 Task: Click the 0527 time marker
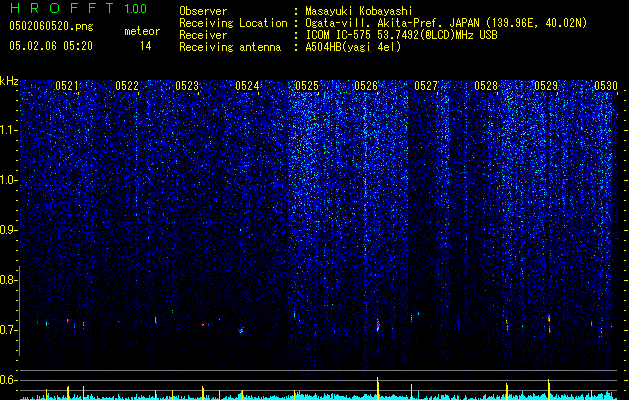pos(426,86)
